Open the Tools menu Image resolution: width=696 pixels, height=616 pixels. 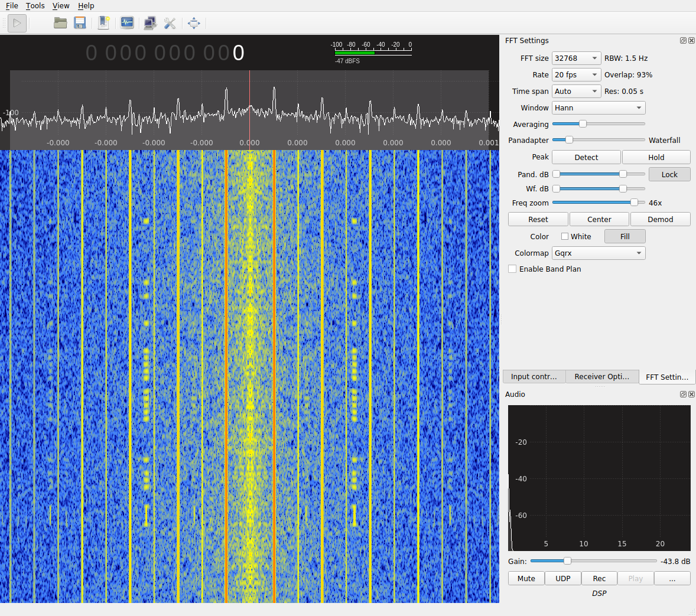click(x=35, y=6)
